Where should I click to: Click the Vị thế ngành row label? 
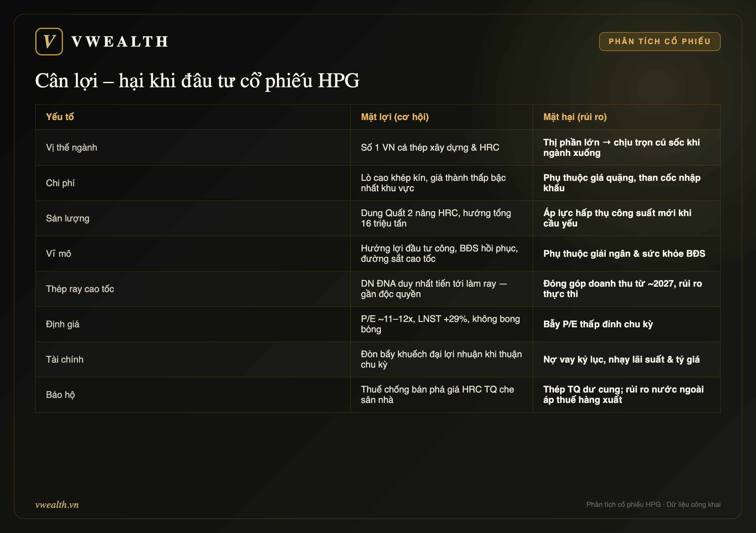[x=72, y=147]
